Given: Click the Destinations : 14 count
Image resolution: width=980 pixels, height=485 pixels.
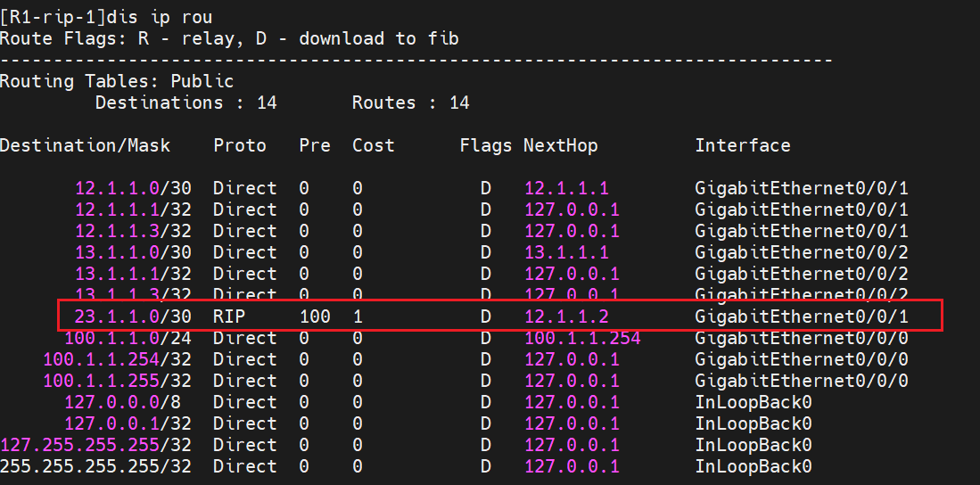Looking at the screenshot, I should (x=185, y=103).
